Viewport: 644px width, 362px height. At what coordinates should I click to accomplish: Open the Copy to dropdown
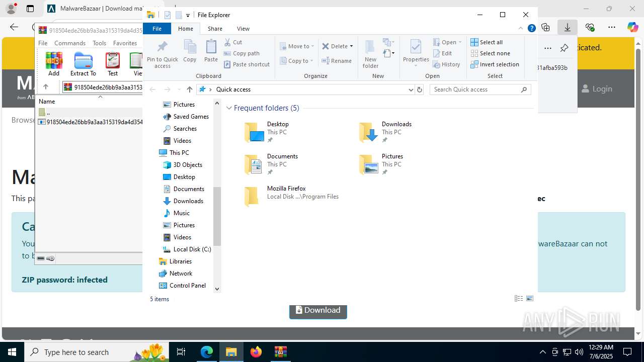pos(296,61)
